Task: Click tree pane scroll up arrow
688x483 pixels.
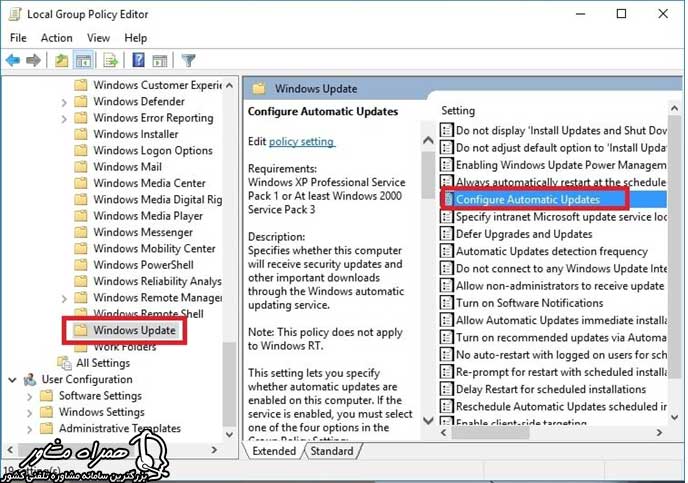Action: coord(229,86)
